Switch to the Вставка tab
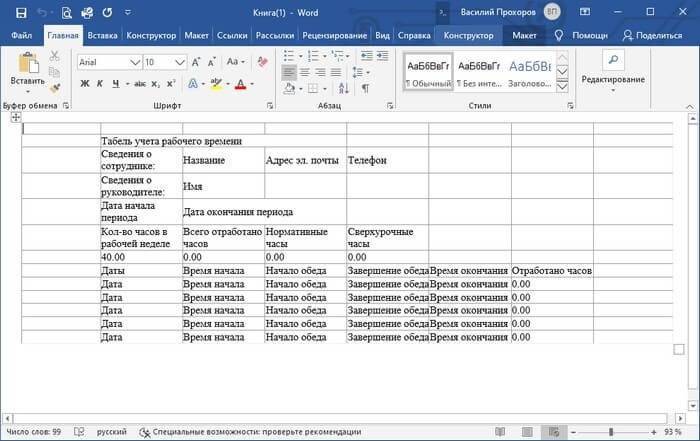 tap(102, 35)
